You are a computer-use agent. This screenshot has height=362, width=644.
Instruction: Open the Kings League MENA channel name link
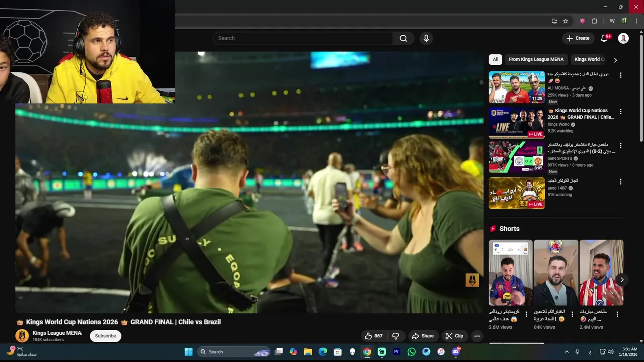coord(57,333)
